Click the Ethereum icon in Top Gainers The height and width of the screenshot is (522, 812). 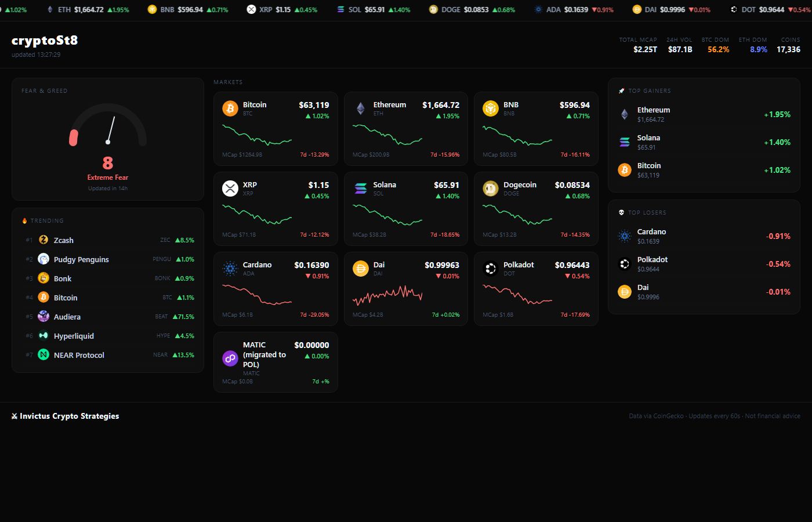coord(625,114)
